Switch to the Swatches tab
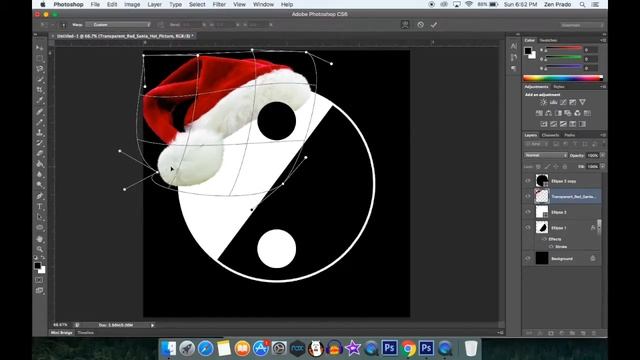The height and width of the screenshot is (360, 640). (548, 40)
